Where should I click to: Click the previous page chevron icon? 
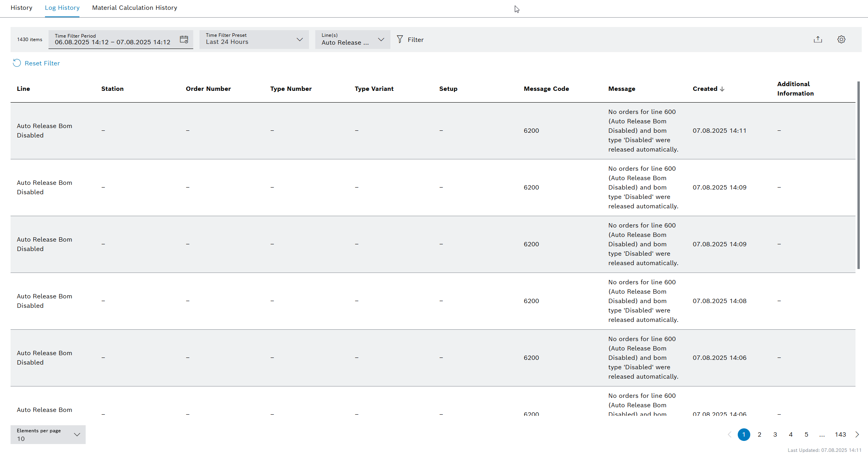(x=730, y=435)
